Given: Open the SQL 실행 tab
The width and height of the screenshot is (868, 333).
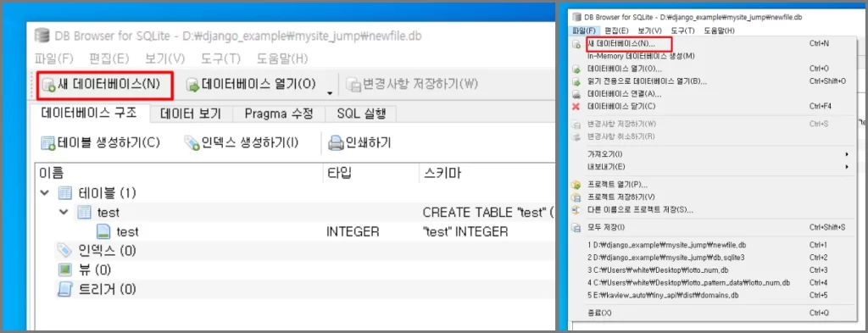Looking at the screenshot, I should click(x=361, y=114).
